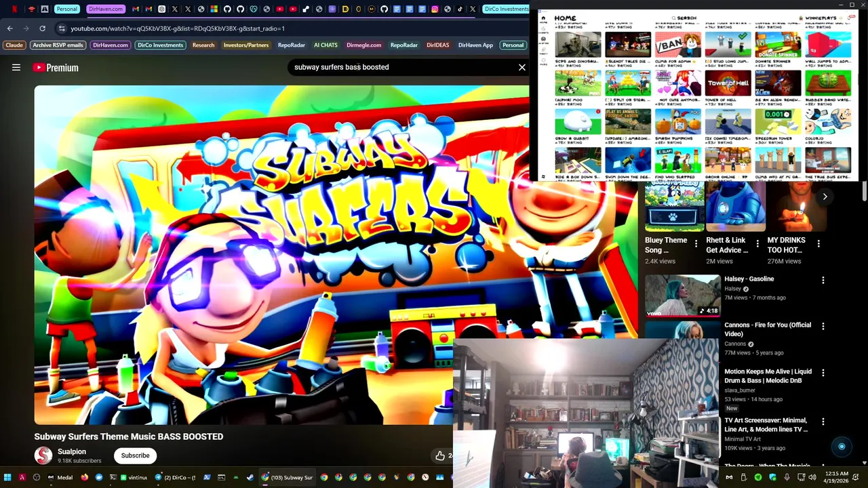Viewport: 868px width, 488px height.
Task: Click the Subway Surfers Theme Music BASS BOOSTED title
Action: tap(129, 436)
